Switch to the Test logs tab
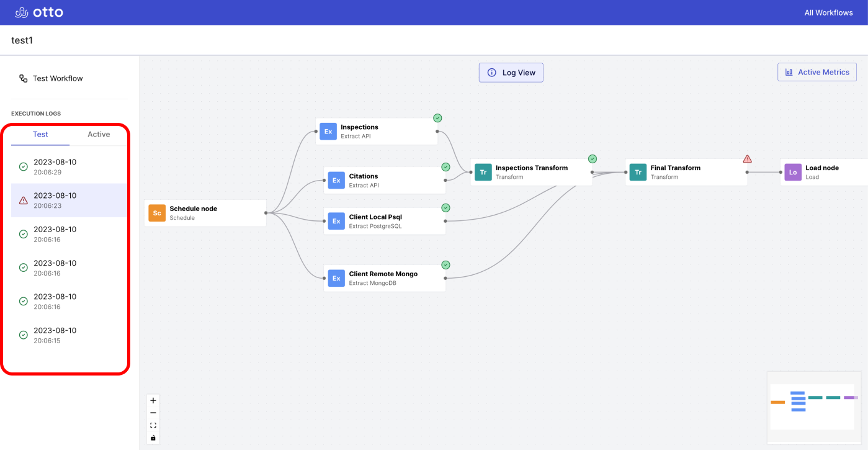868x450 pixels. coord(40,134)
